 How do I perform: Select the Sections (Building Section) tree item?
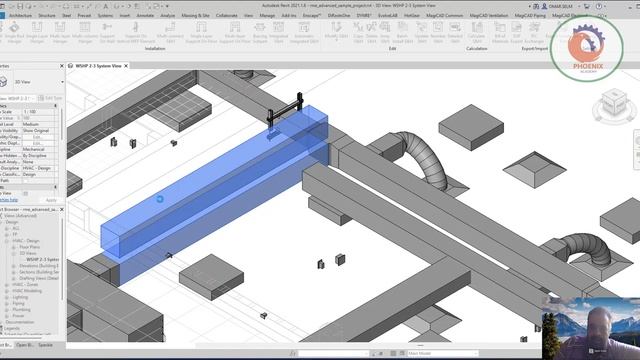tap(39, 272)
